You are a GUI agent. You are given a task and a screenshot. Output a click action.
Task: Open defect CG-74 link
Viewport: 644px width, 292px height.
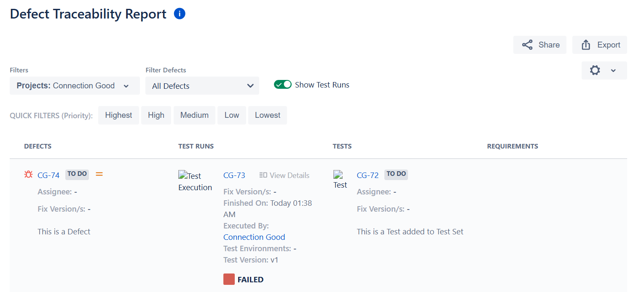pyautogui.click(x=48, y=175)
